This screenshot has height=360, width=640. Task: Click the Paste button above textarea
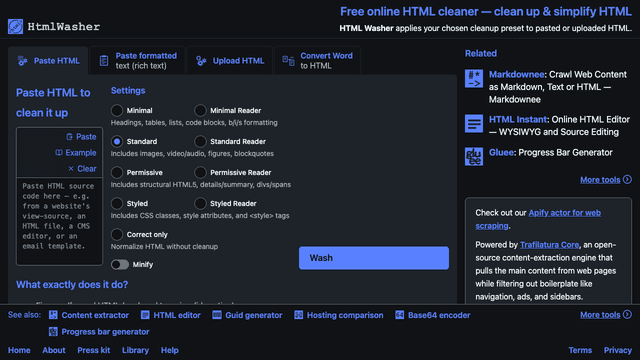click(81, 137)
